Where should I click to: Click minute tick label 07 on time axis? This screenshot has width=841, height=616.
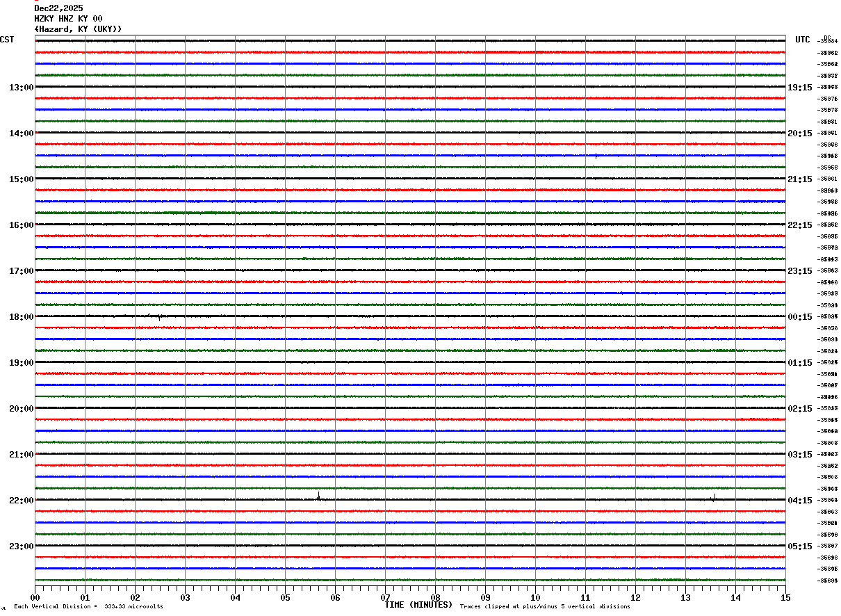385,597
